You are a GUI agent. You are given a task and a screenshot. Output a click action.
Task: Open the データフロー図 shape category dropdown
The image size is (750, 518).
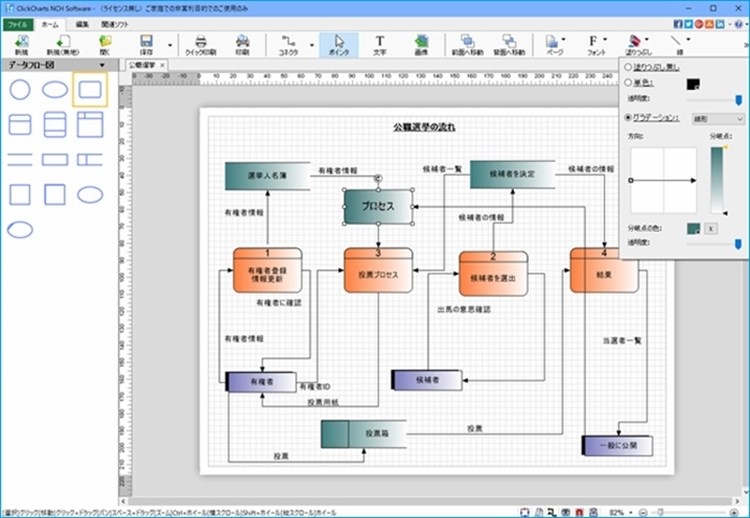tap(102, 65)
